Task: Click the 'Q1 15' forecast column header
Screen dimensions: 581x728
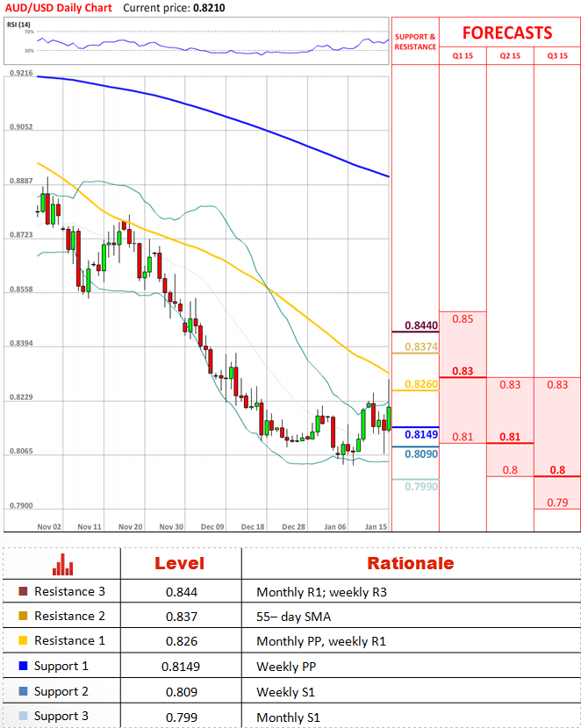Action: point(463,56)
